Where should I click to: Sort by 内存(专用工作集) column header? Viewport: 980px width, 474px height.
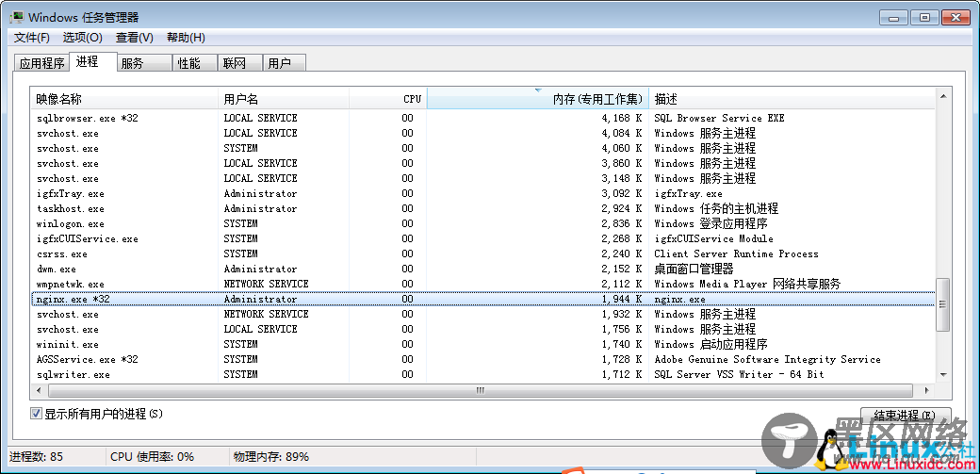[537, 99]
